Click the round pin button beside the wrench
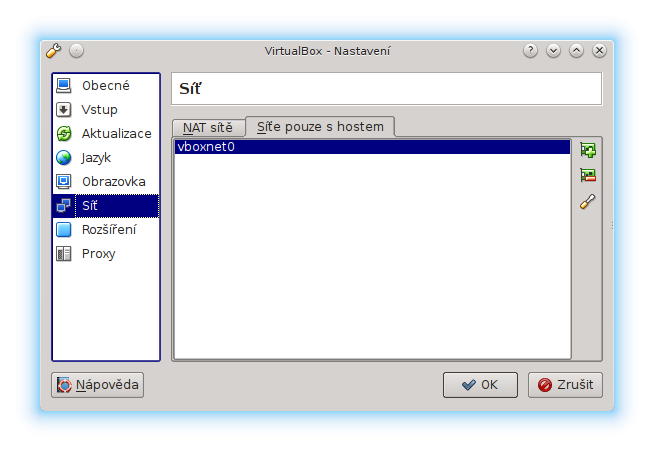Image resolution: width=654 pixels, height=451 pixels. (x=76, y=51)
